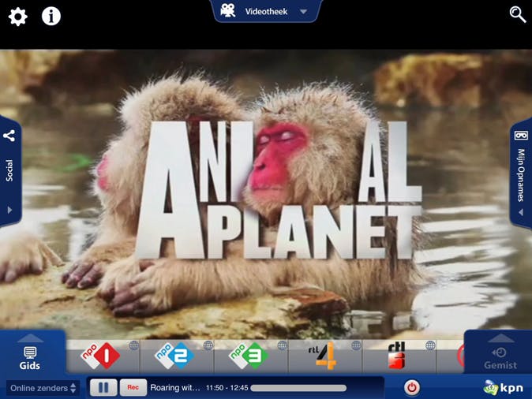
Task: Switch to RTL 4 channel
Action: [325, 356]
